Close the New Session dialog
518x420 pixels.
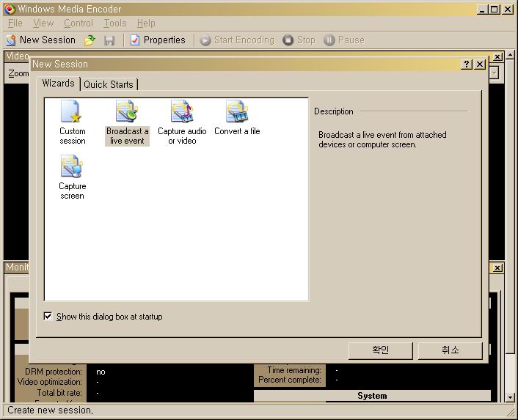coord(480,64)
